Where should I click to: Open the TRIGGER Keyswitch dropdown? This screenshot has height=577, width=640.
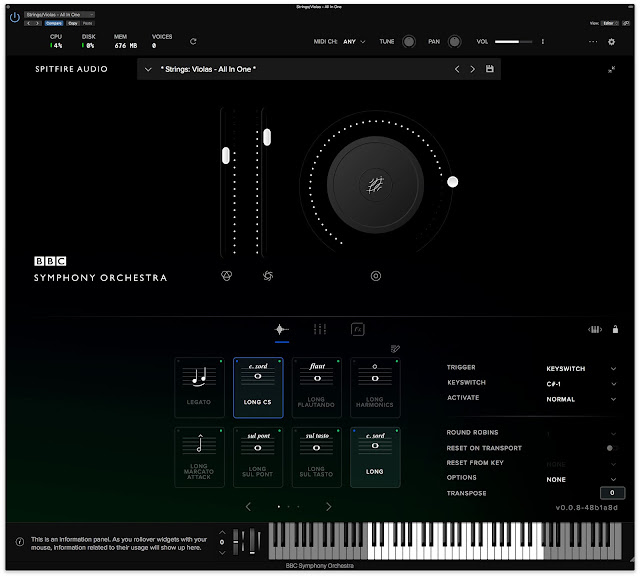[581, 368]
